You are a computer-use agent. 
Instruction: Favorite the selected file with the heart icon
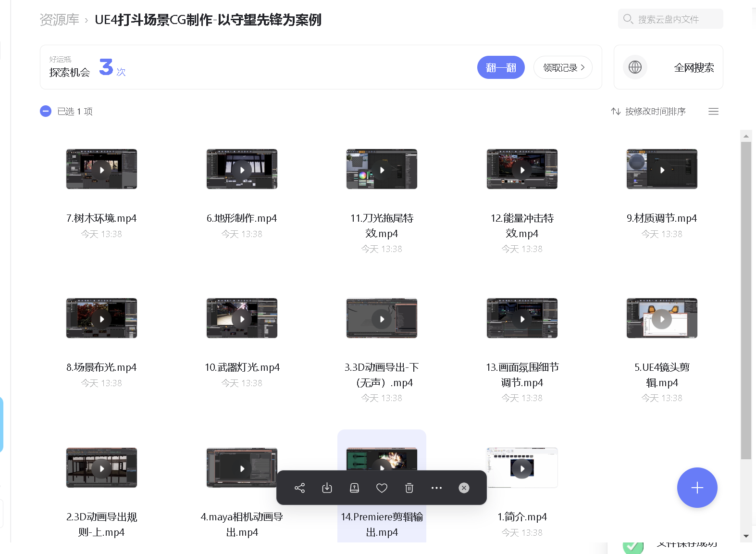pyautogui.click(x=382, y=488)
